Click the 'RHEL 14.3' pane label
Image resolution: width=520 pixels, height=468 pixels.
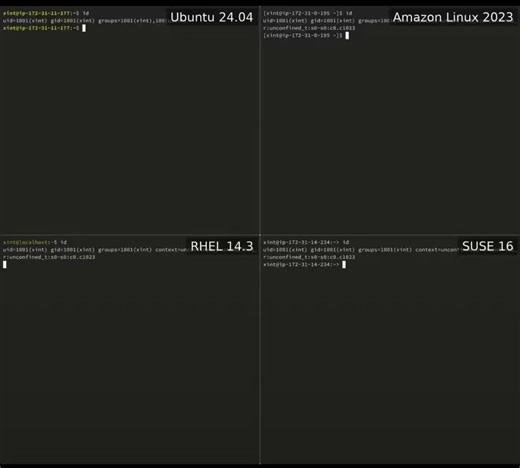[222, 246]
